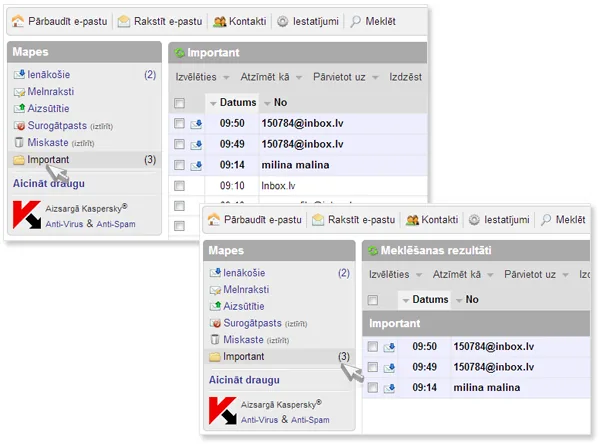Open Important folder in lower window
This screenshot has height=448, width=600.
click(243, 357)
